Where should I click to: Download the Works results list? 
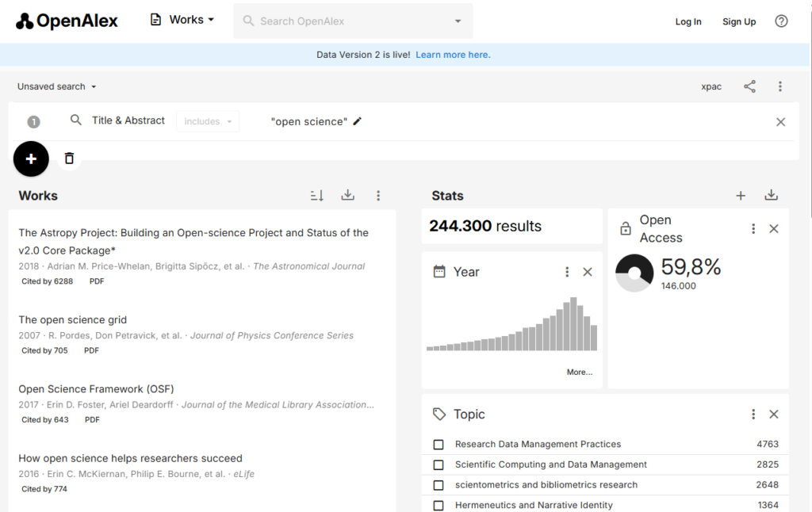pos(347,196)
